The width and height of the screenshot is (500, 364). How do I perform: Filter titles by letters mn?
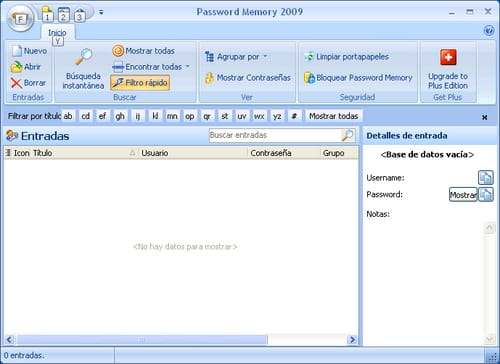click(172, 116)
